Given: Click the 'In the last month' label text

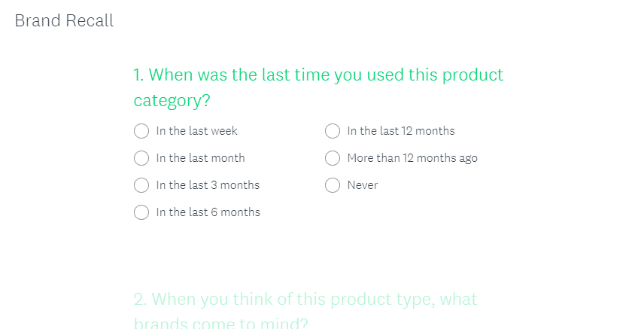Looking at the screenshot, I should [200, 158].
